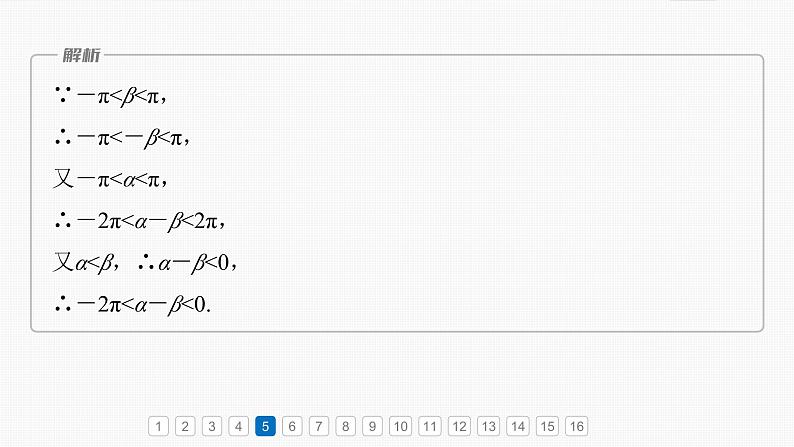The image size is (794, 447).
Task: Jump to page 10
Action: coord(400,427)
